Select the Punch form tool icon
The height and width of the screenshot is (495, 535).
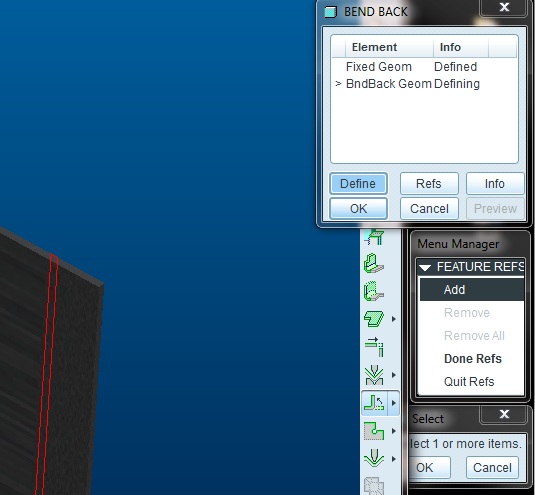tap(374, 458)
